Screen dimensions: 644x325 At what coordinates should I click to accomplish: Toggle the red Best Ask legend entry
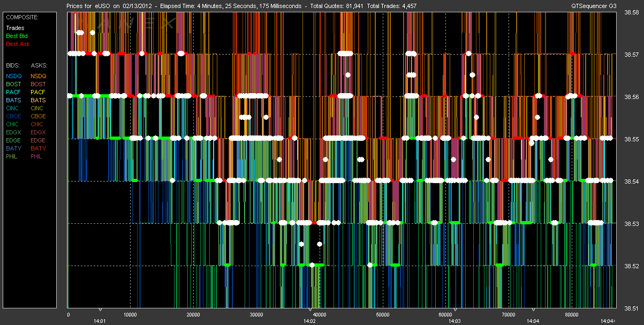(x=17, y=44)
